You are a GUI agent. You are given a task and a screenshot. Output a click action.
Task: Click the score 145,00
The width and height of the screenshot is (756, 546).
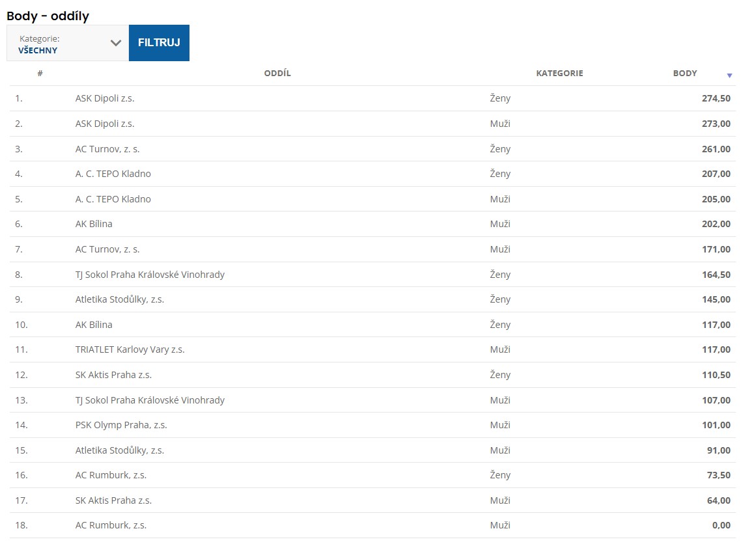click(x=716, y=299)
